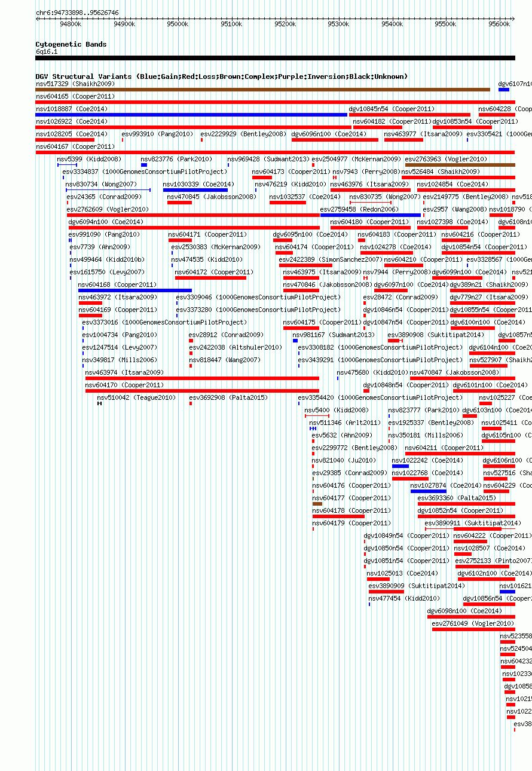532x771 pixels.
Task: Select esv2530383 (McKernan2009) label
Action: point(216,247)
